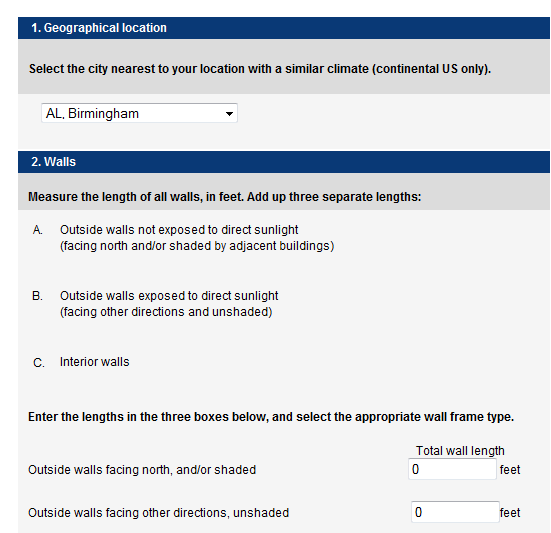Focus the north/shaded walls length field

[452, 469]
